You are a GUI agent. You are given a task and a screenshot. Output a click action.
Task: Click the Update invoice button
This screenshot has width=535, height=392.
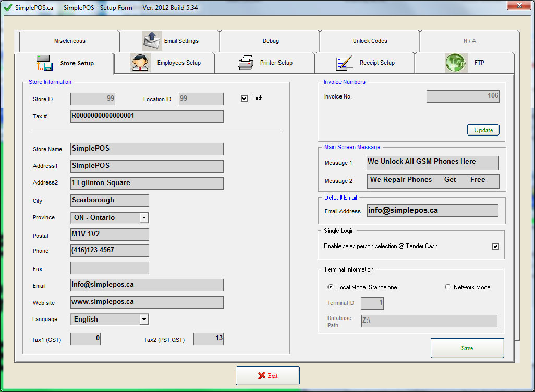click(483, 130)
